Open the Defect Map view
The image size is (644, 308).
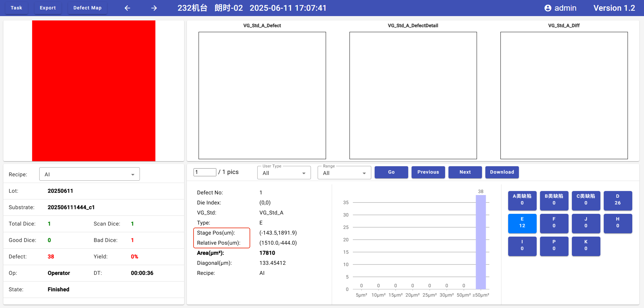(87, 8)
